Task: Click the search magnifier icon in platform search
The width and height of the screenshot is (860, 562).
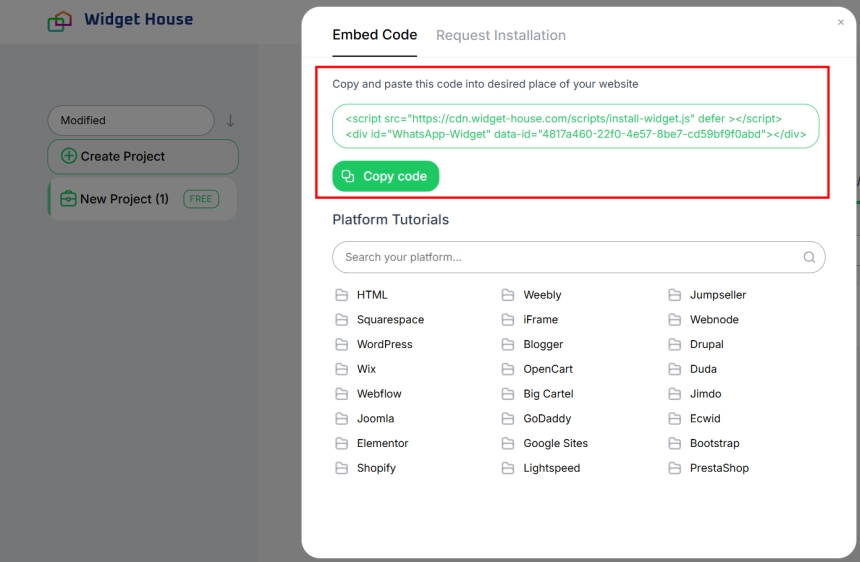Action: point(809,257)
